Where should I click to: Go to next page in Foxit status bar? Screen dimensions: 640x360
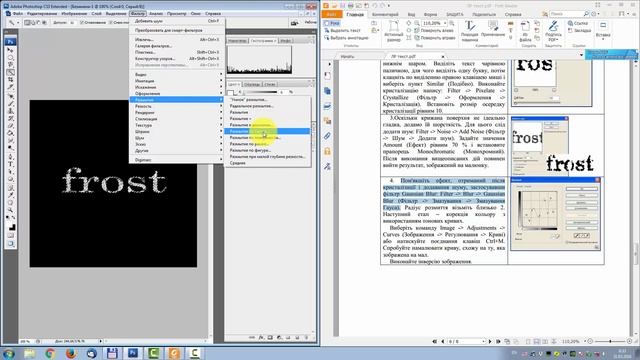(x=490, y=341)
